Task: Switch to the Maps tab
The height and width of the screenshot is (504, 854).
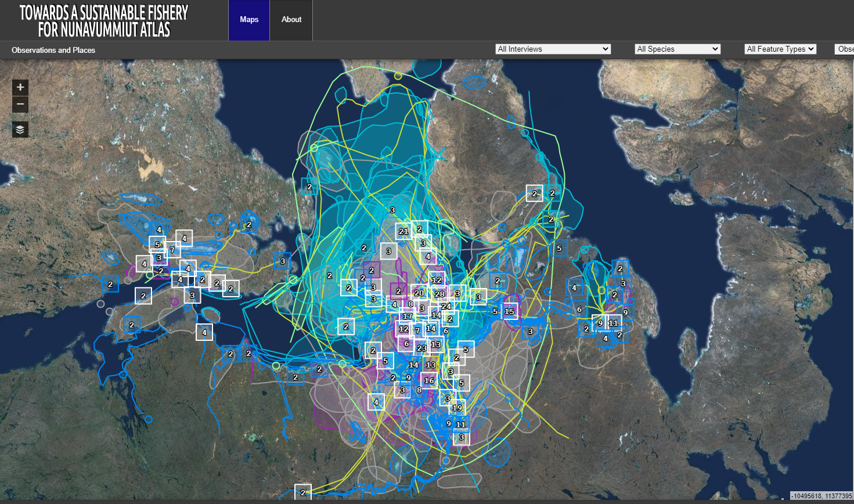Action: (x=249, y=20)
